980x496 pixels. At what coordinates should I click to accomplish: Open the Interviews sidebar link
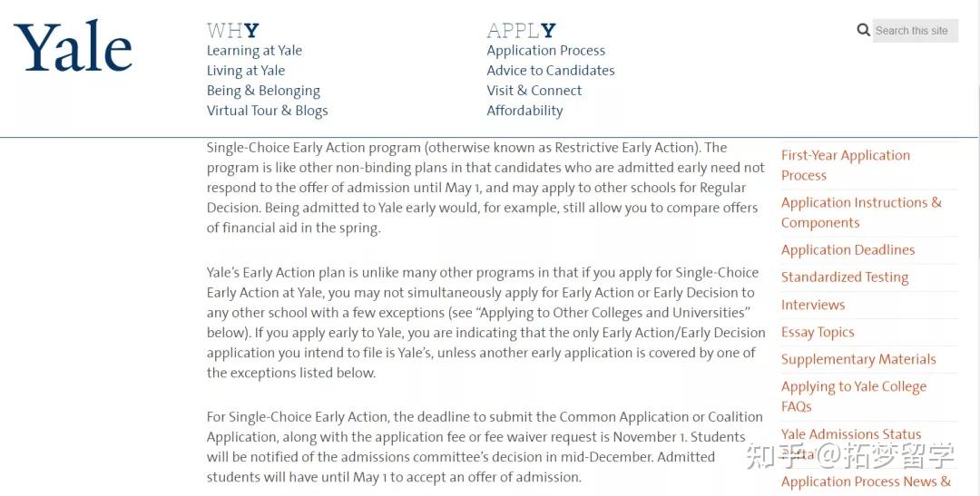coord(812,305)
